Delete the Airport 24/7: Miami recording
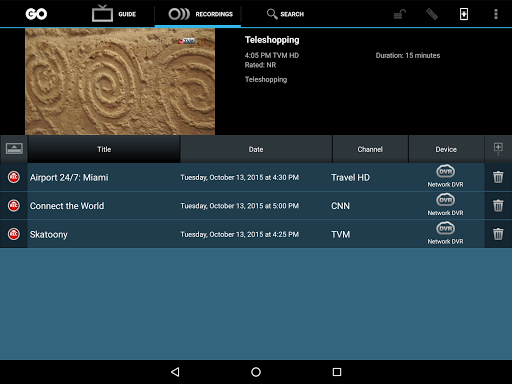The image size is (512, 384). pyautogui.click(x=498, y=177)
